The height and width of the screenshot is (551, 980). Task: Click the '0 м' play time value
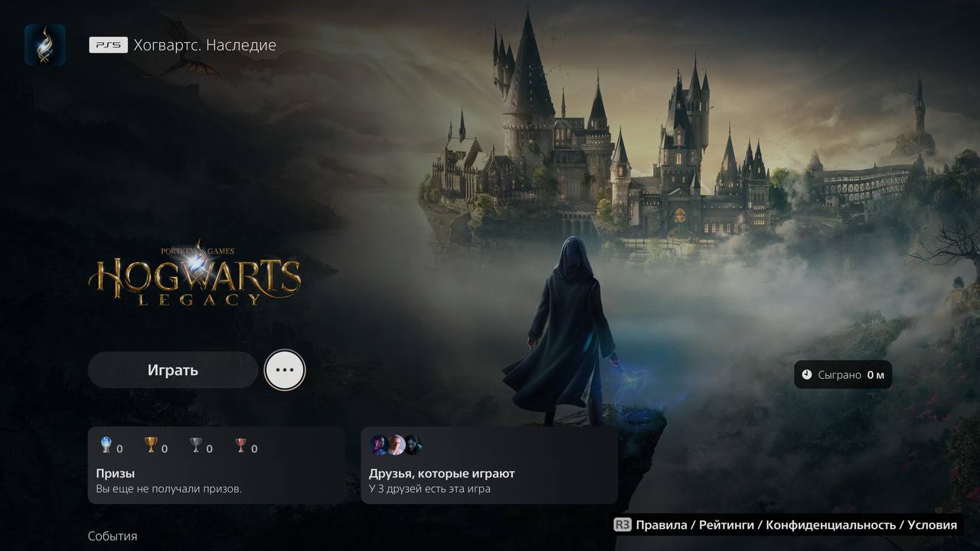click(876, 375)
